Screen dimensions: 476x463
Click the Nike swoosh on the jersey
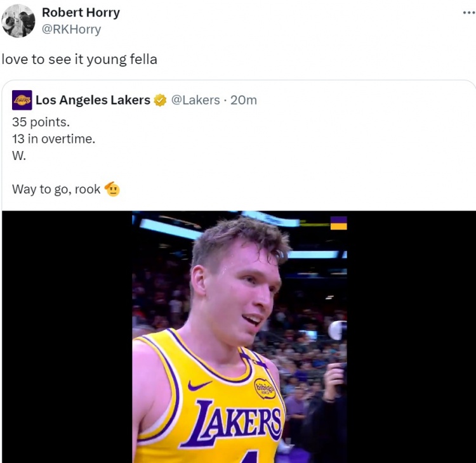click(x=200, y=385)
